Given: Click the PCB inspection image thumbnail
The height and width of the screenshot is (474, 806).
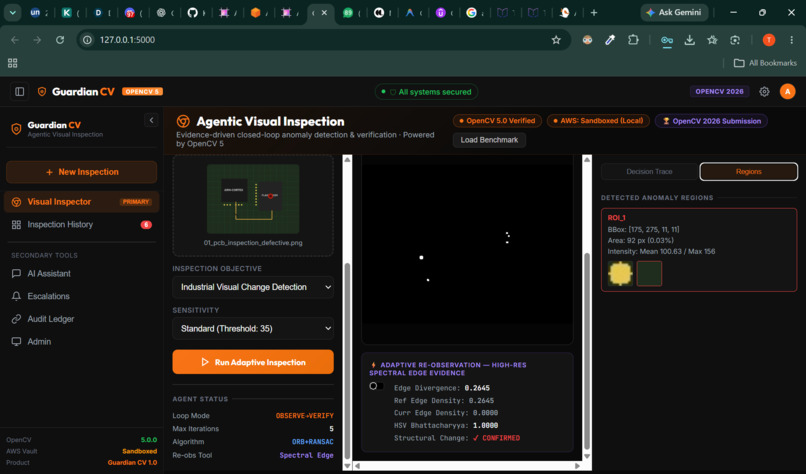Looking at the screenshot, I should (x=253, y=199).
